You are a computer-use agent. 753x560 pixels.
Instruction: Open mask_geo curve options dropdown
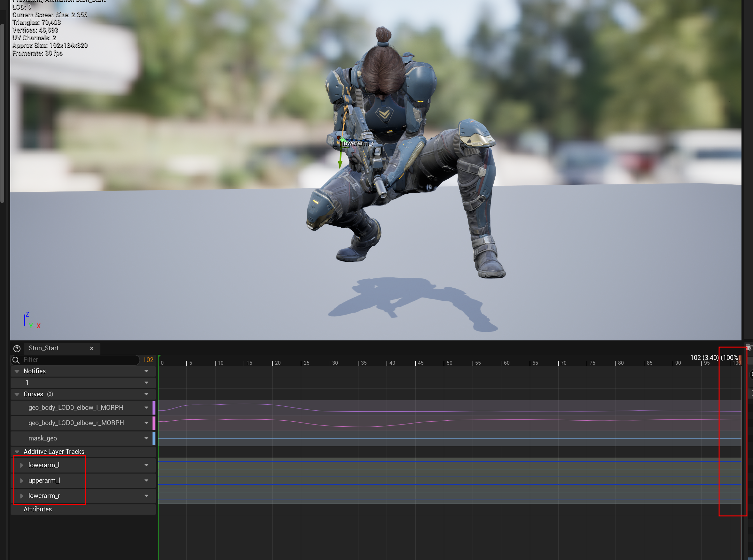(146, 438)
